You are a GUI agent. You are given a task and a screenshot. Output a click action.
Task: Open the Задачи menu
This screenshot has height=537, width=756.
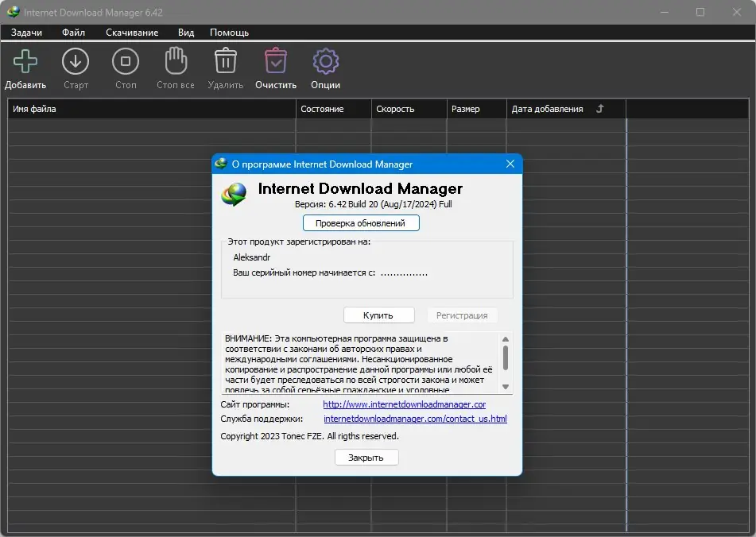tap(26, 33)
